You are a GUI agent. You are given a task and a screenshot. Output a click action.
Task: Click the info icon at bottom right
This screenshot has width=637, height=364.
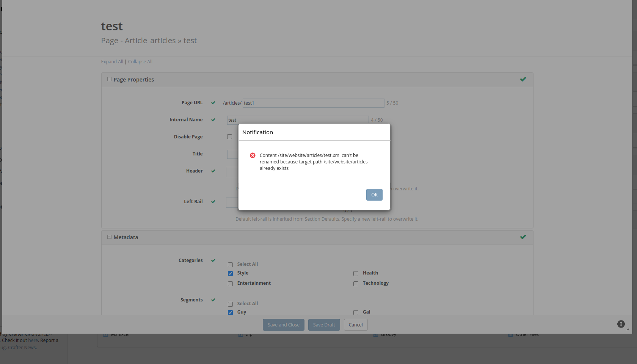(x=621, y=324)
